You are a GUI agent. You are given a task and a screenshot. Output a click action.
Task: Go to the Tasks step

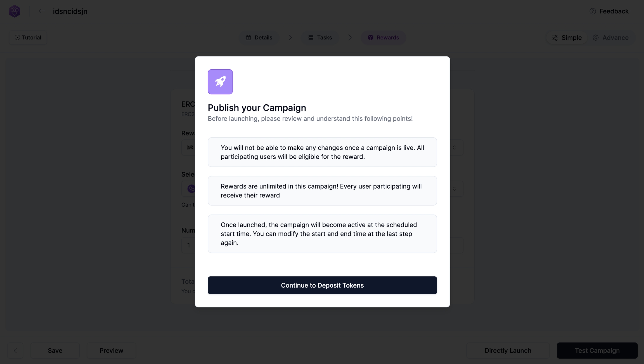click(320, 37)
